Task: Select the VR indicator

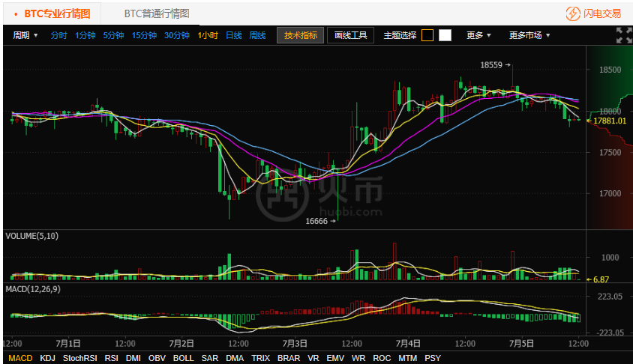Action: 313,358
